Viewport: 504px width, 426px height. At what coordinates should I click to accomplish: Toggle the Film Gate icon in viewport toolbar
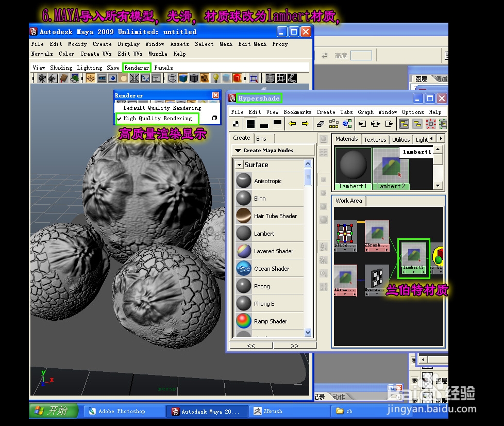[102, 78]
